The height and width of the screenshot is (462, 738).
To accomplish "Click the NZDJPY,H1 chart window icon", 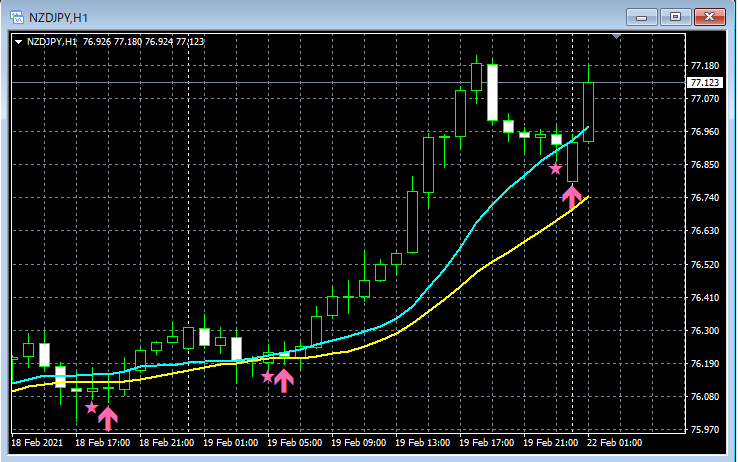I will tap(17, 17).
